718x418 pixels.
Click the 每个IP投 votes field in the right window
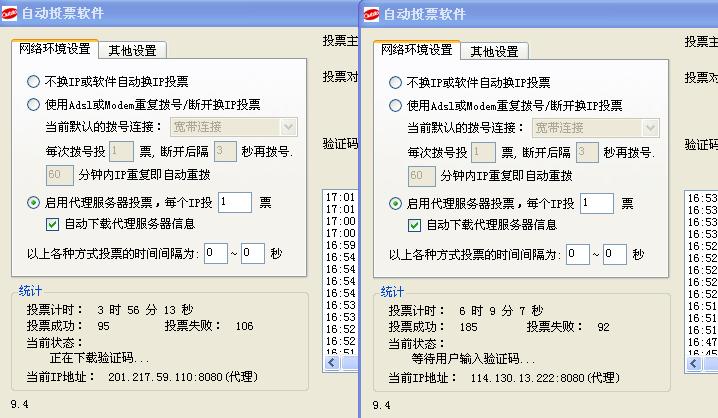[x=596, y=203]
